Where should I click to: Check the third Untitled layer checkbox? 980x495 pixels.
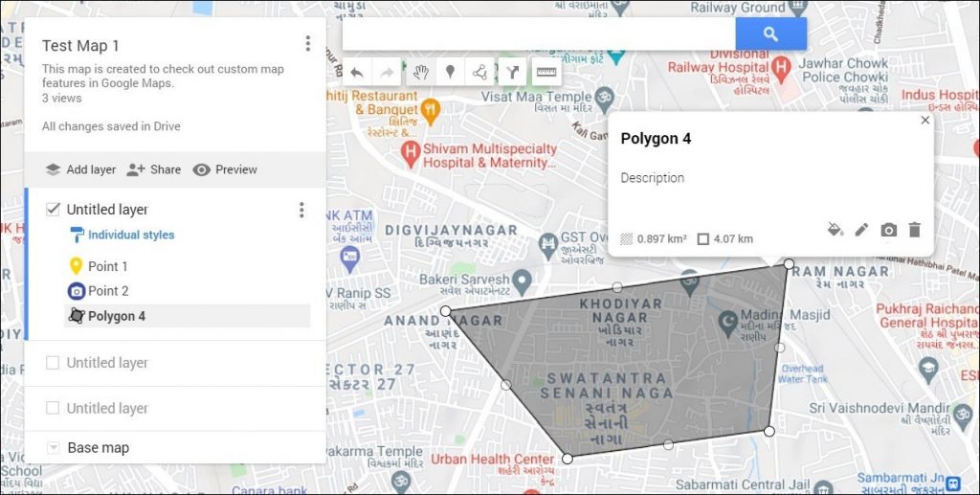54,408
